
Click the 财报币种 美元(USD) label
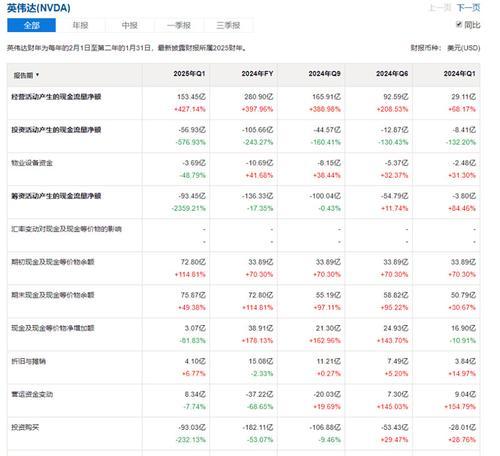[x=445, y=48]
